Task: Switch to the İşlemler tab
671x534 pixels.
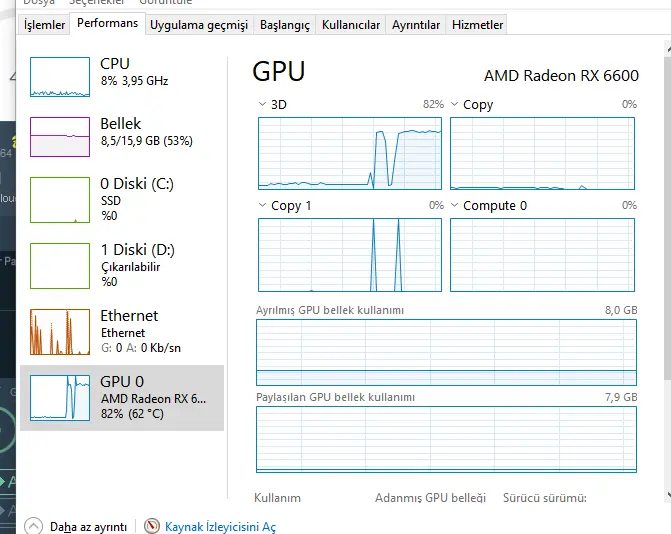Action: tap(44, 25)
